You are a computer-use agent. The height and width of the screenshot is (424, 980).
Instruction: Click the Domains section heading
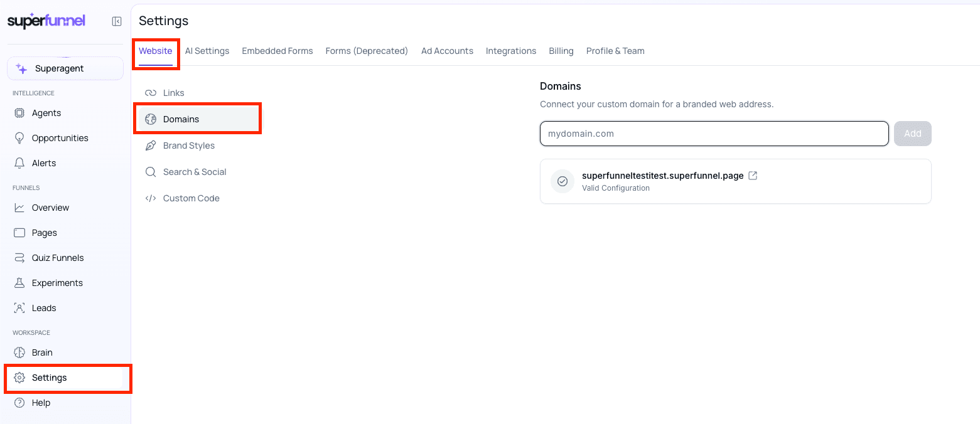tap(561, 86)
